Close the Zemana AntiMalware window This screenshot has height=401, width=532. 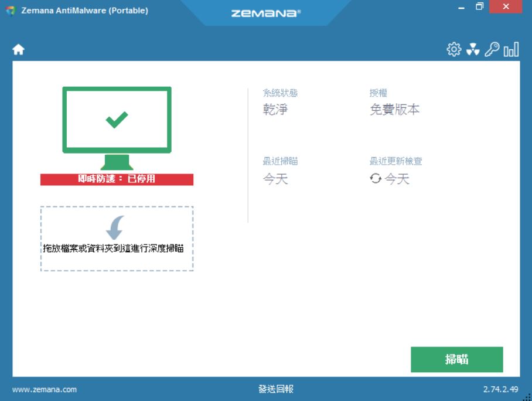point(506,6)
